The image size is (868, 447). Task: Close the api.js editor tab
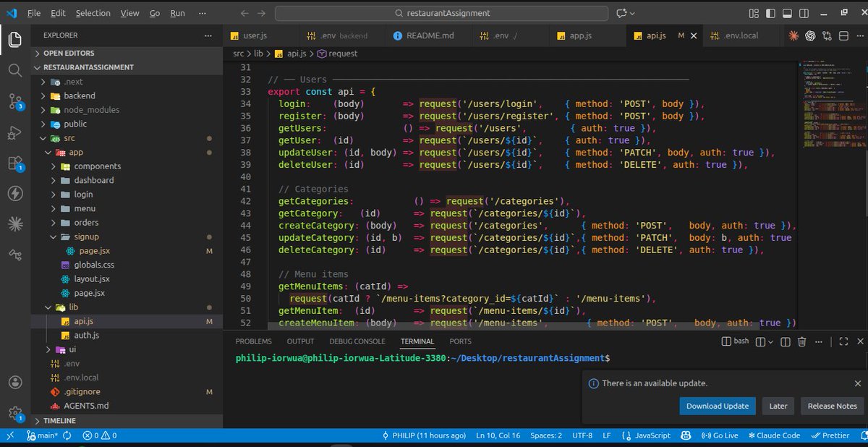(694, 35)
